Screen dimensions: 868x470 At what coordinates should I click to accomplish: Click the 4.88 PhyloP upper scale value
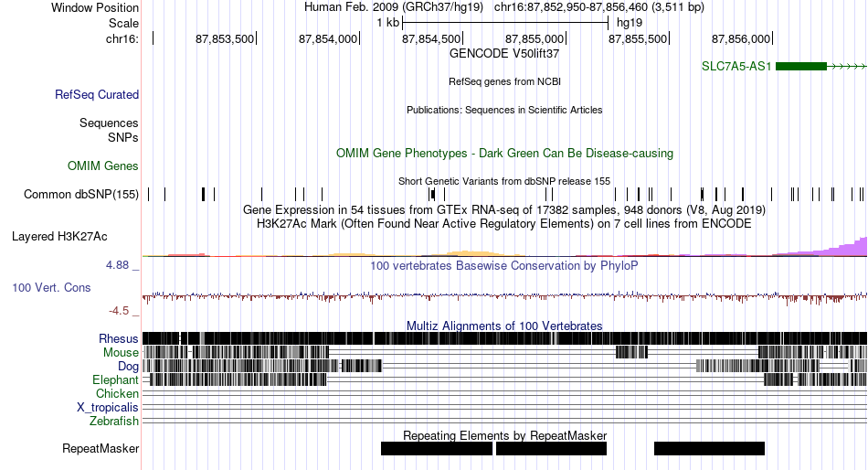click(117, 265)
